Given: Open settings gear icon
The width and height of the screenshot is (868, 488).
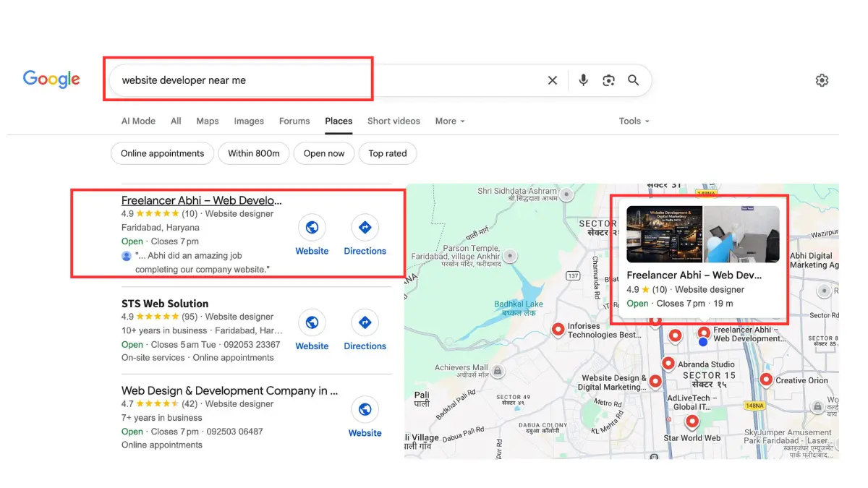Looking at the screenshot, I should click(822, 80).
